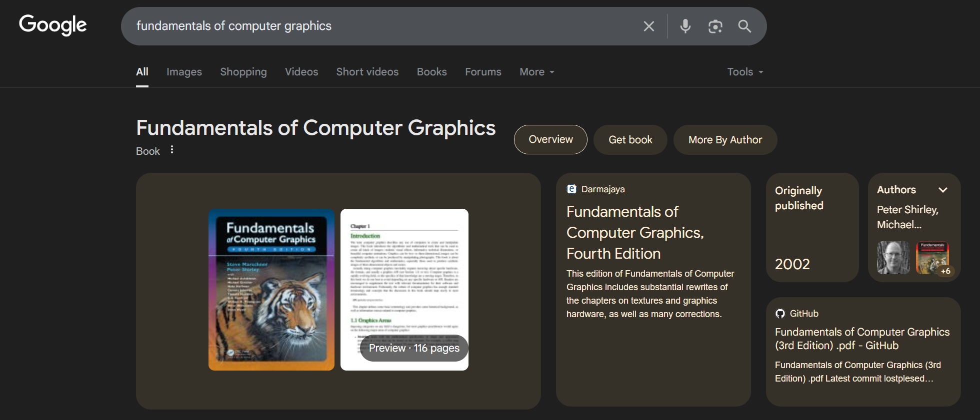
Task: Click the Book subtitle label
Action: (x=148, y=151)
